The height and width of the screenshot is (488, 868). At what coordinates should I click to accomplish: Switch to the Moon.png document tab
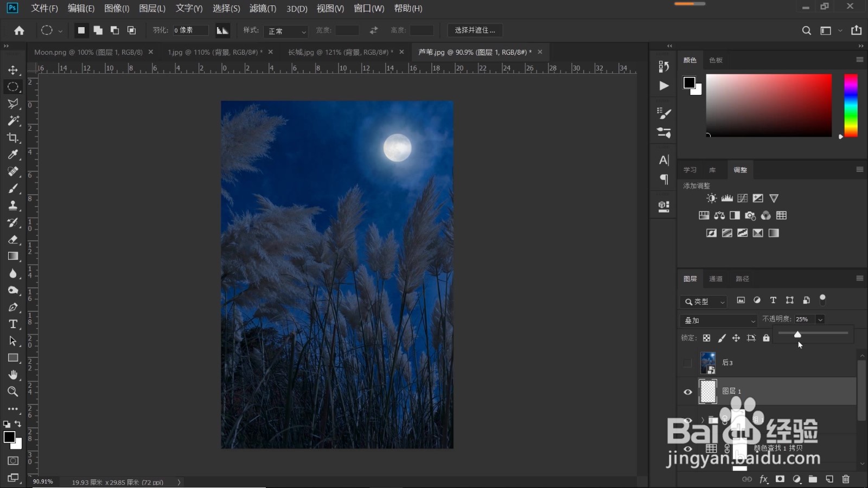point(88,52)
